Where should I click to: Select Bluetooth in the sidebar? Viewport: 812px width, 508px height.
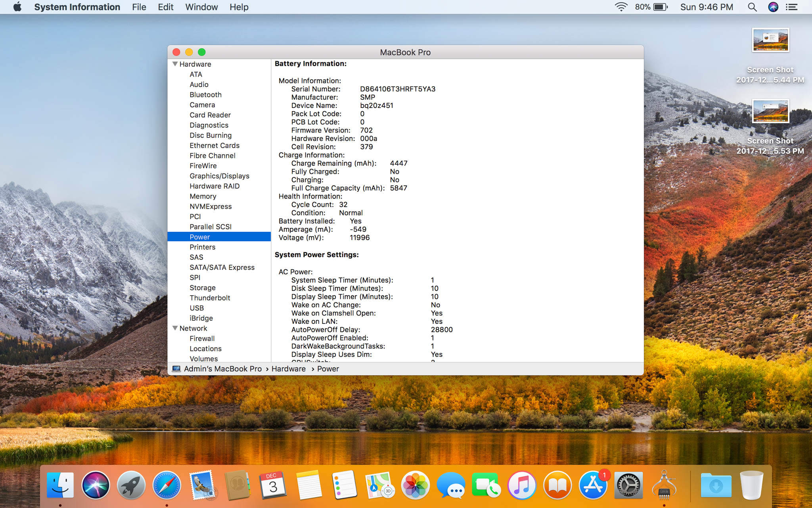[x=205, y=94]
